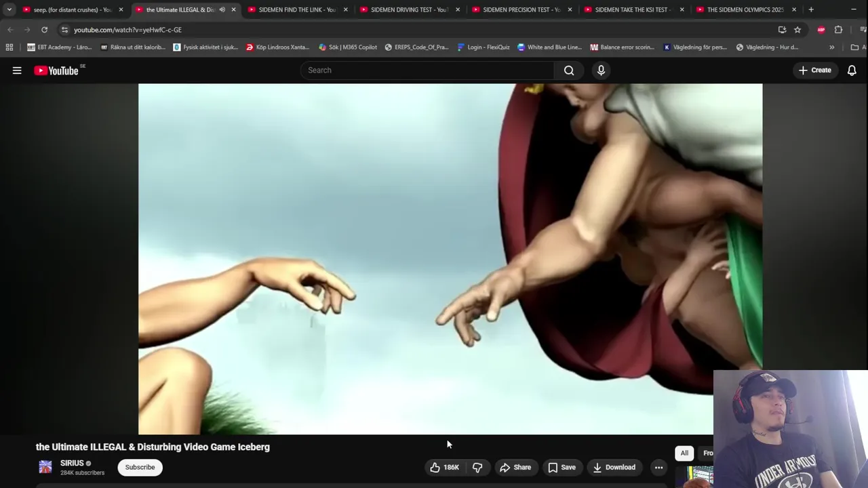Click the Create button in YouTube header

pos(815,70)
